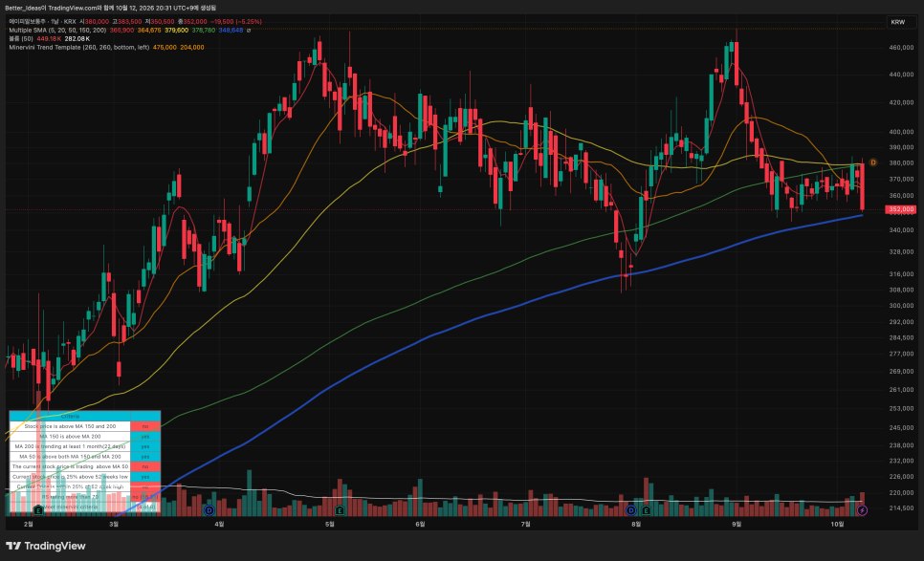Open the KRW currency selector
This screenshot has width=924, height=561.
point(898,22)
